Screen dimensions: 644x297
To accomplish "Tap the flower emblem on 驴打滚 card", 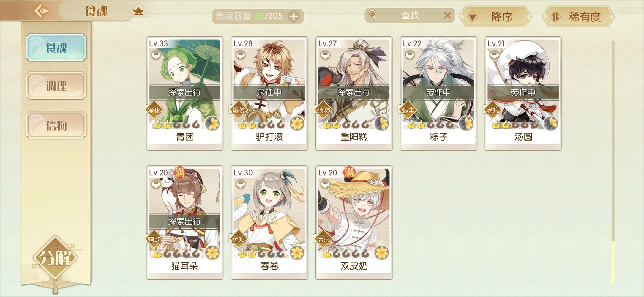I will click(297, 123).
